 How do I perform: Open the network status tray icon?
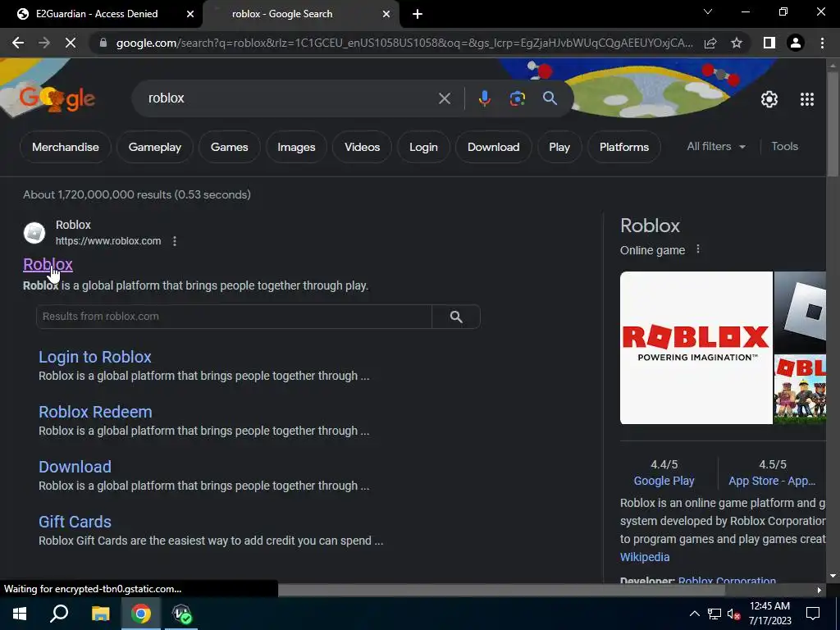coord(714,614)
